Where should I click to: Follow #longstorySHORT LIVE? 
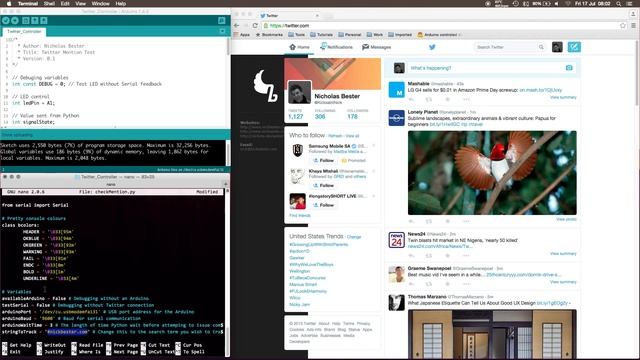(x=323, y=205)
